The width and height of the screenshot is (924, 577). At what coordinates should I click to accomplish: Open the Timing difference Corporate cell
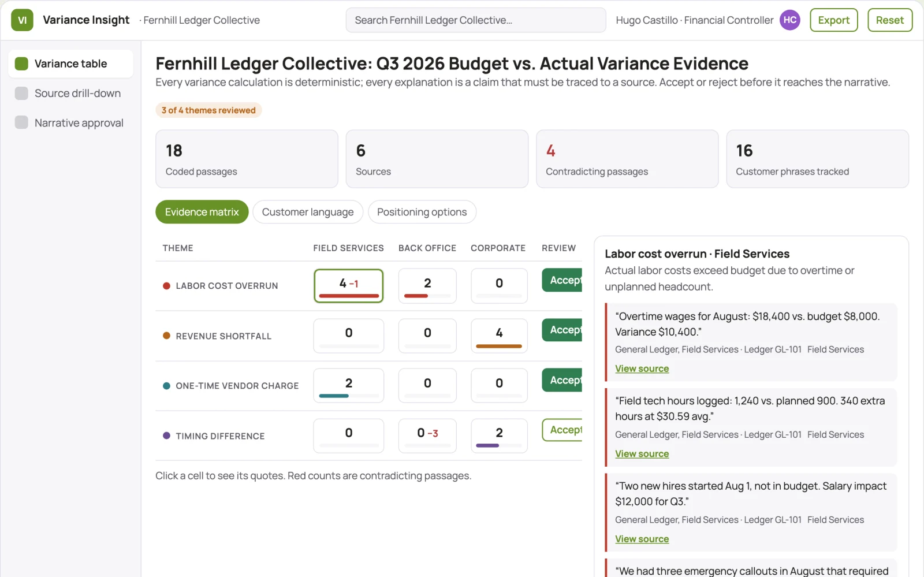click(x=499, y=435)
